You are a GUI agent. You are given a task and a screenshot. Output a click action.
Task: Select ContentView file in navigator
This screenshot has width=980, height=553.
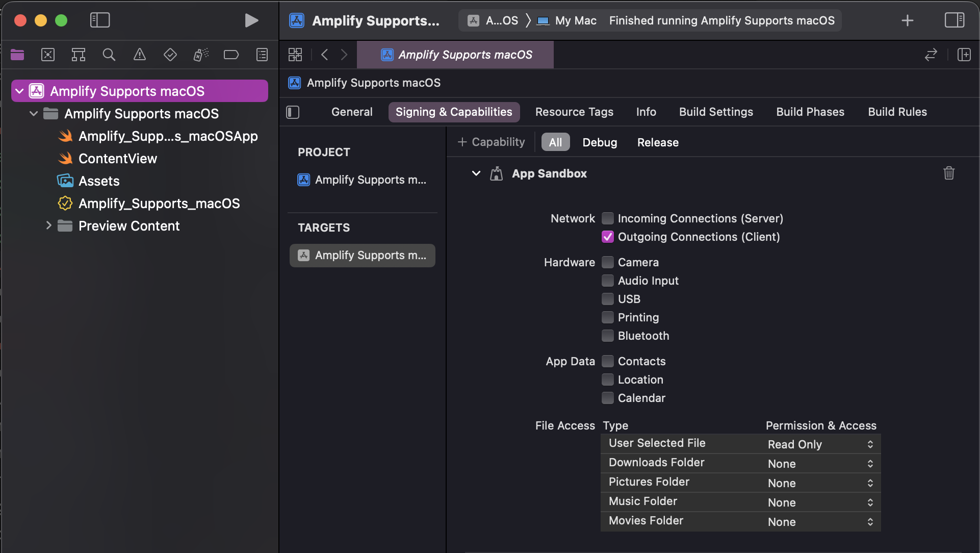click(x=117, y=159)
